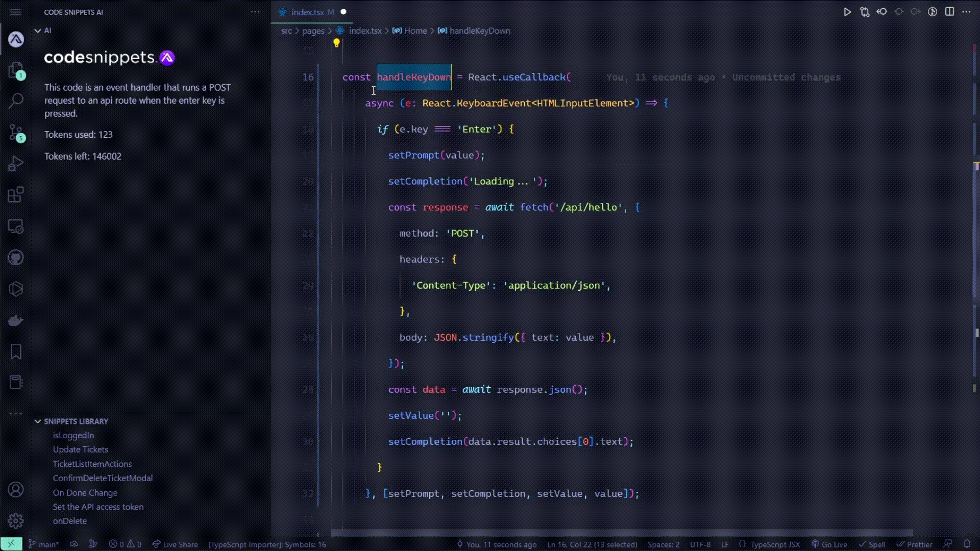Click Go Live in the status bar
This screenshot has height=551, width=980.
click(829, 544)
